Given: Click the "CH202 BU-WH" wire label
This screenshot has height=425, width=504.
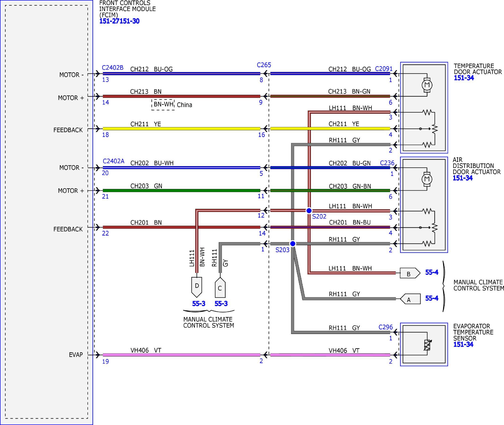Looking at the screenshot, I should (152, 163).
